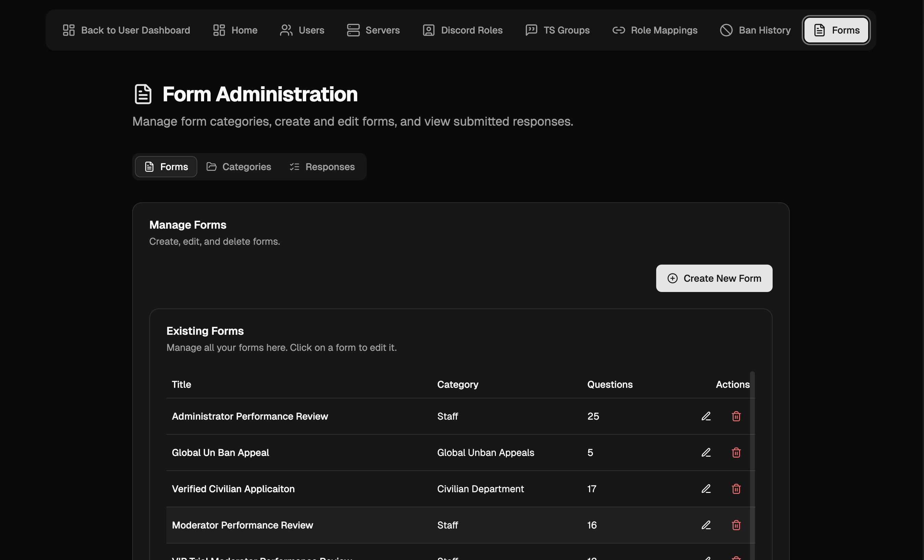The height and width of the screenshot is (560, 924).
Task: Open the Discord Roles page
Action: click(x=462, y=30)
